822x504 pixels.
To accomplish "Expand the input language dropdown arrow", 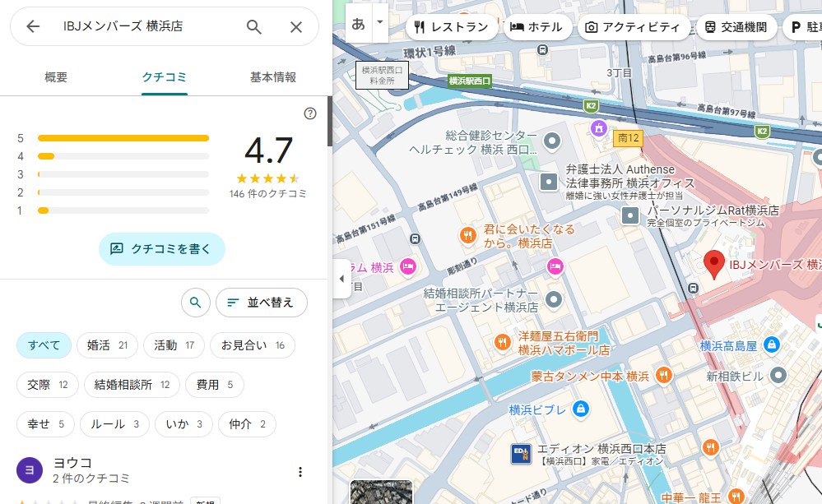I will click(x=379, y=22).
